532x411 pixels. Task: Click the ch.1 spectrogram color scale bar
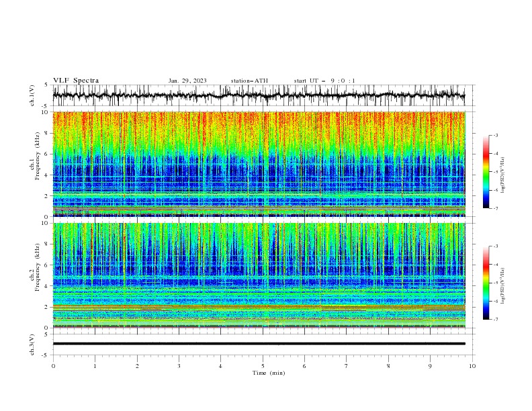click(486, 172)
